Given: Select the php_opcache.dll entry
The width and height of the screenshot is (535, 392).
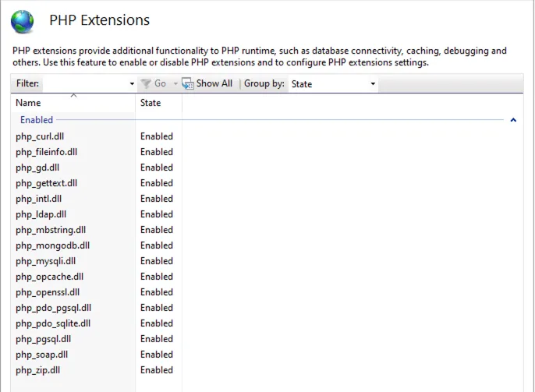Looking at the screenshot, I should click(x=49, y=277).
